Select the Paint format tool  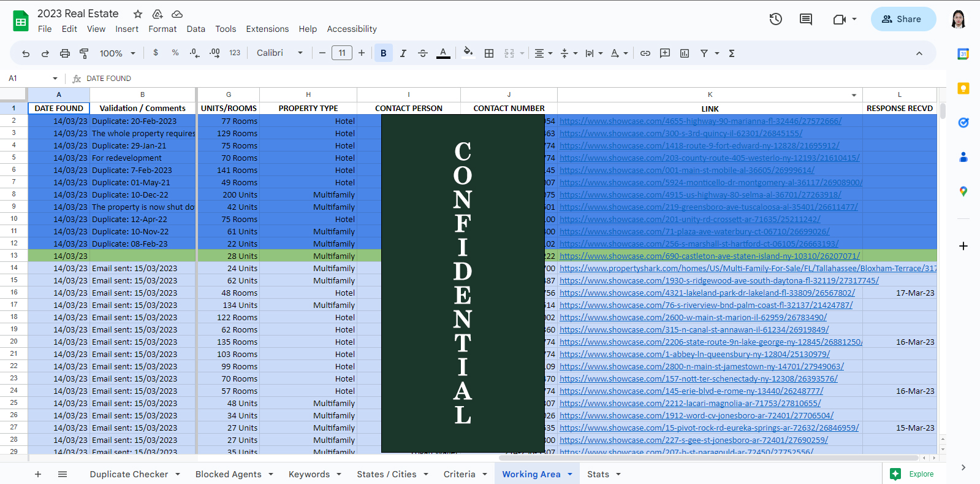coord(84,53)
